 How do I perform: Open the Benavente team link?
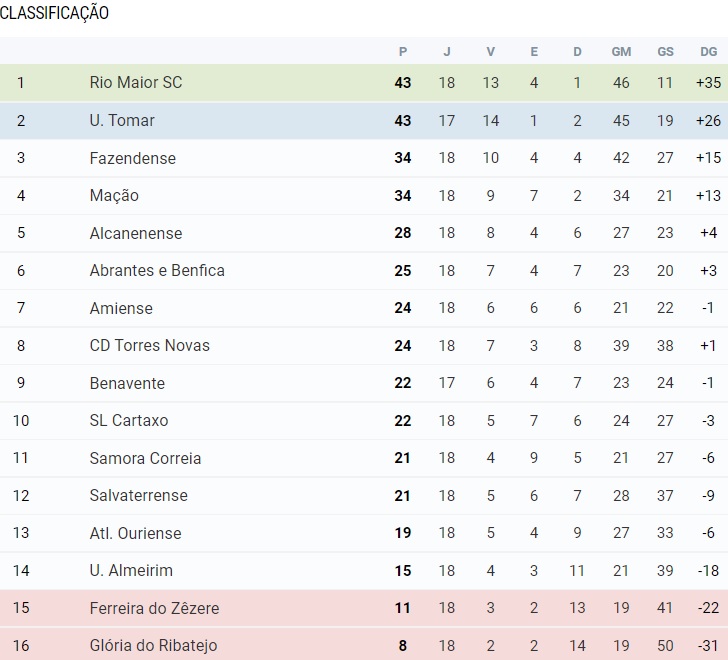coord(127,383)
